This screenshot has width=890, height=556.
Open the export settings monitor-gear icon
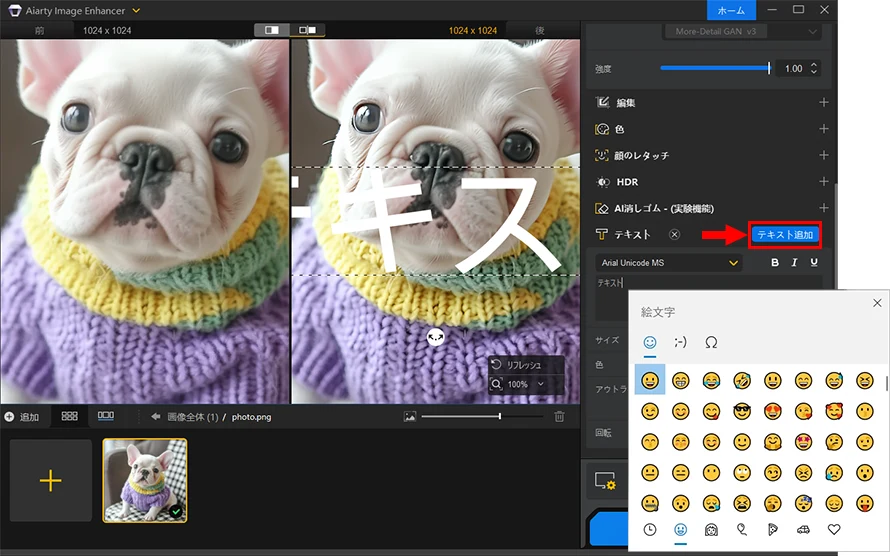click(x=605, y=481)
